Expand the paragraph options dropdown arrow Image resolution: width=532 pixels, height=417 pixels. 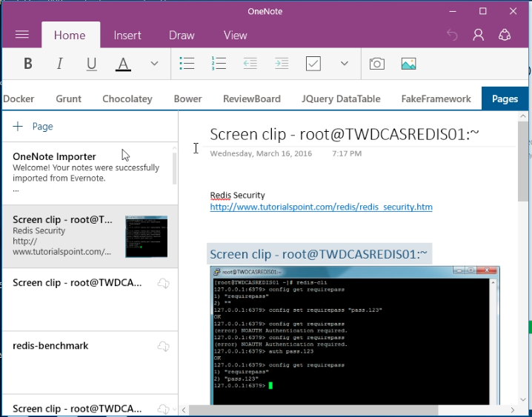(x=345, y=64)
